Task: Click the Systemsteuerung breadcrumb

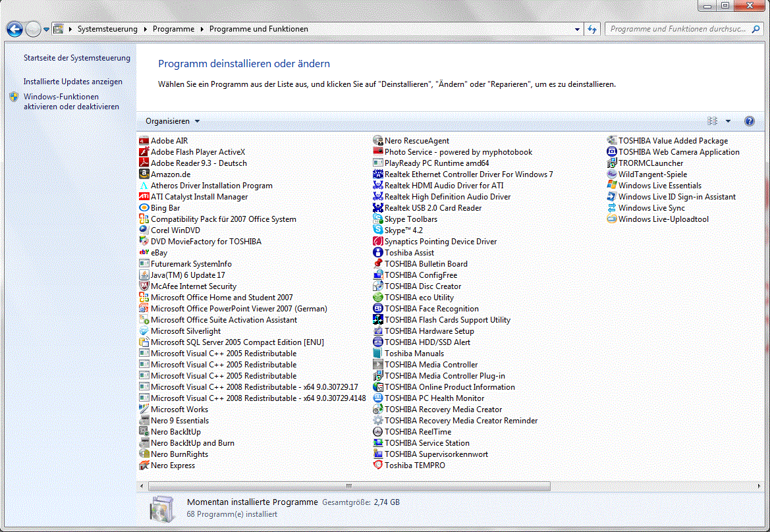Action: point(107,30)
